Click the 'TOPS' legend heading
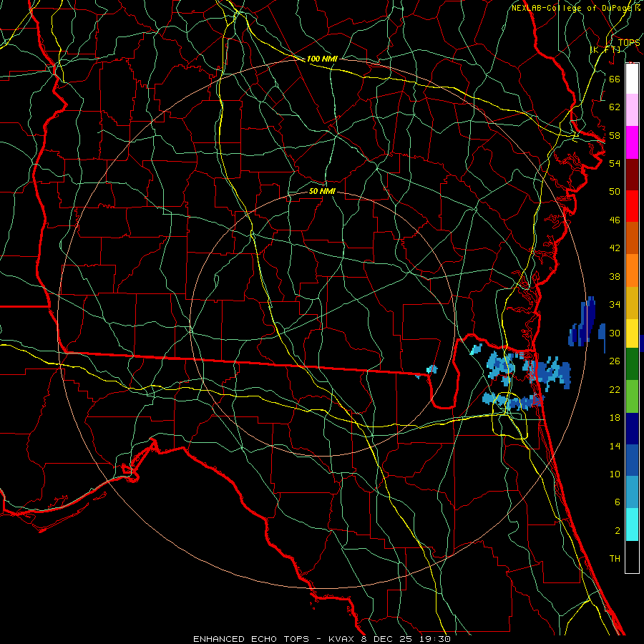 coord(629,43)
